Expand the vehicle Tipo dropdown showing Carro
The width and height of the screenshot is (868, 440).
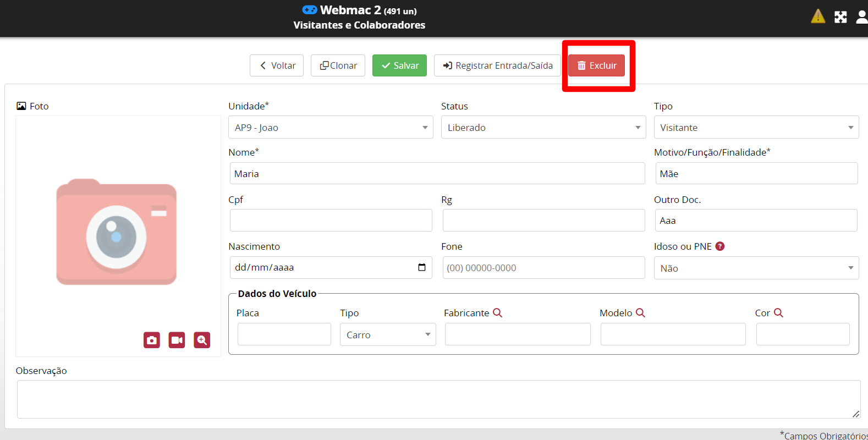coord(388,334)
